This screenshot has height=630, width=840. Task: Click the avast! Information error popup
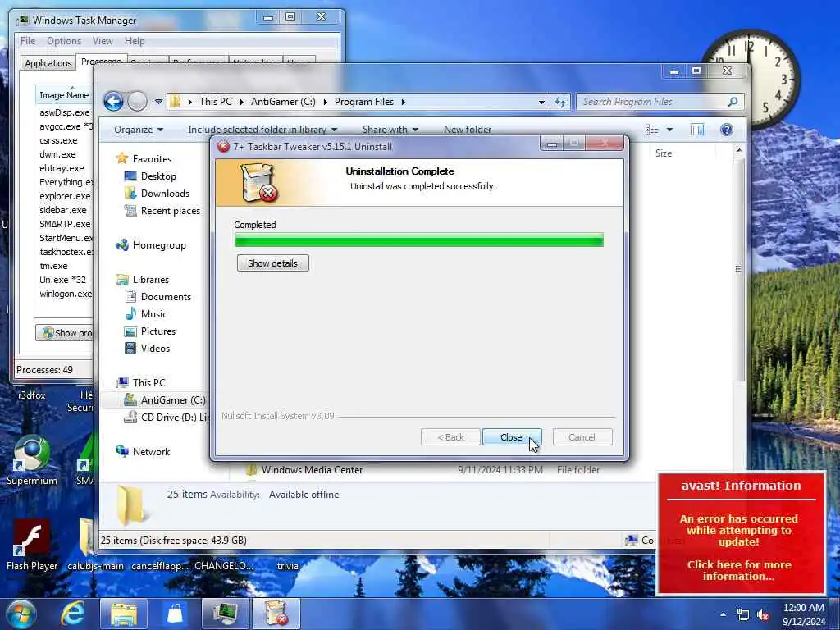pyautogui.click(x=741, y=533)
